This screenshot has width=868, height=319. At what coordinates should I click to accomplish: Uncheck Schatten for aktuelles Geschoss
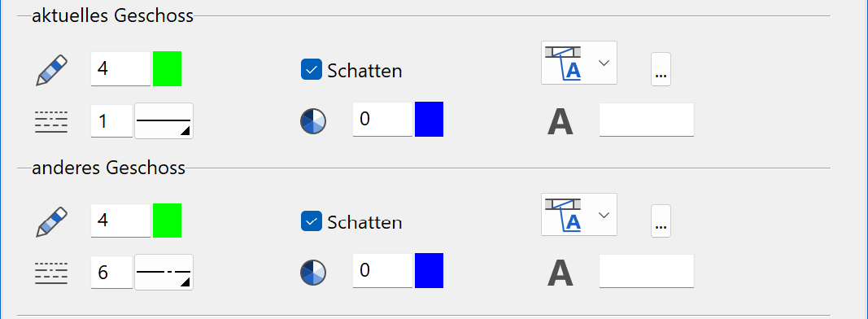coord(311,70)
